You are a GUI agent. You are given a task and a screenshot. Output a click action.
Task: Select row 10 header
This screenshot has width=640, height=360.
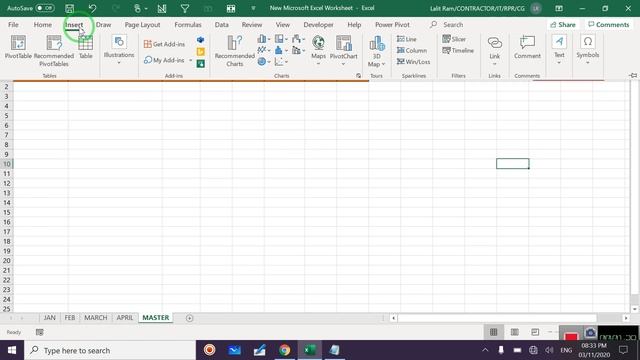7,164
